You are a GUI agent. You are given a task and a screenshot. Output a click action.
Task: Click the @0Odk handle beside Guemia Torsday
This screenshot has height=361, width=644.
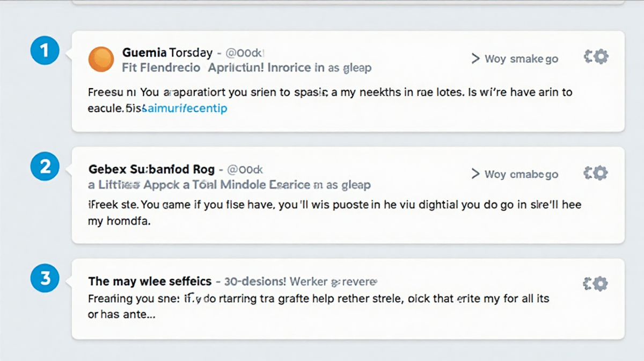246,53
